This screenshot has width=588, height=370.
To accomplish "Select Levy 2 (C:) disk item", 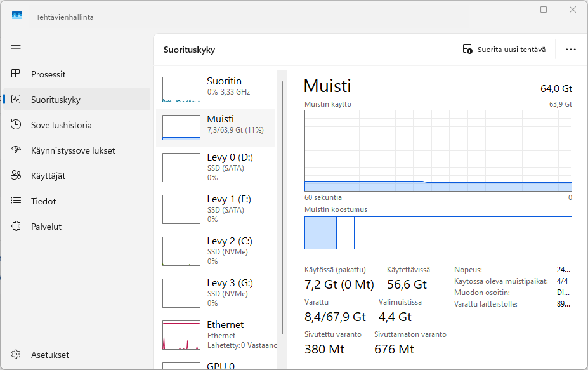I will click(215, 251).
